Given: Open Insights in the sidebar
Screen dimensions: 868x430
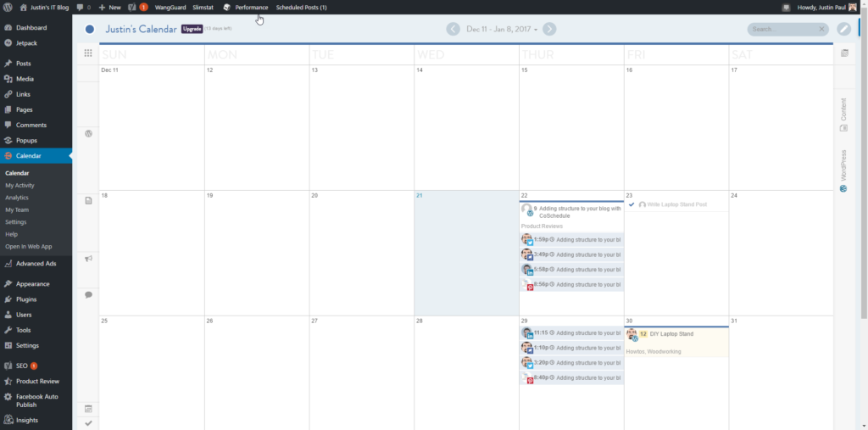Looking at the screenshot, I should click(x=36, y=420).
